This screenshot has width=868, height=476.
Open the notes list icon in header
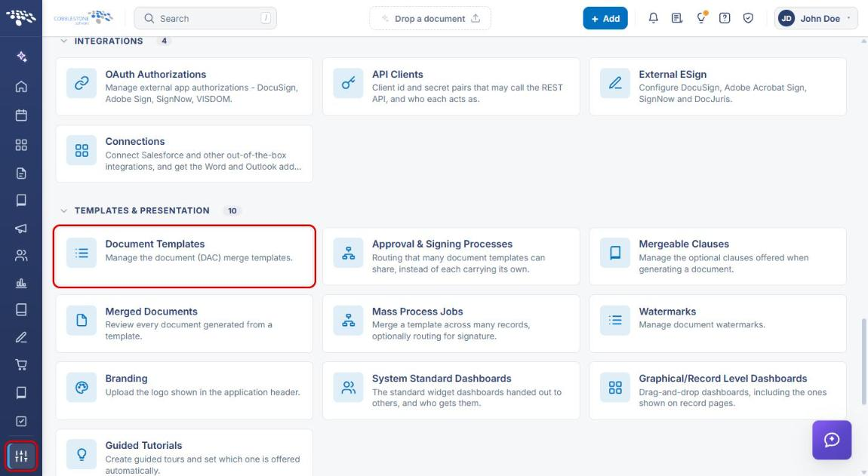tap(677, 18)
